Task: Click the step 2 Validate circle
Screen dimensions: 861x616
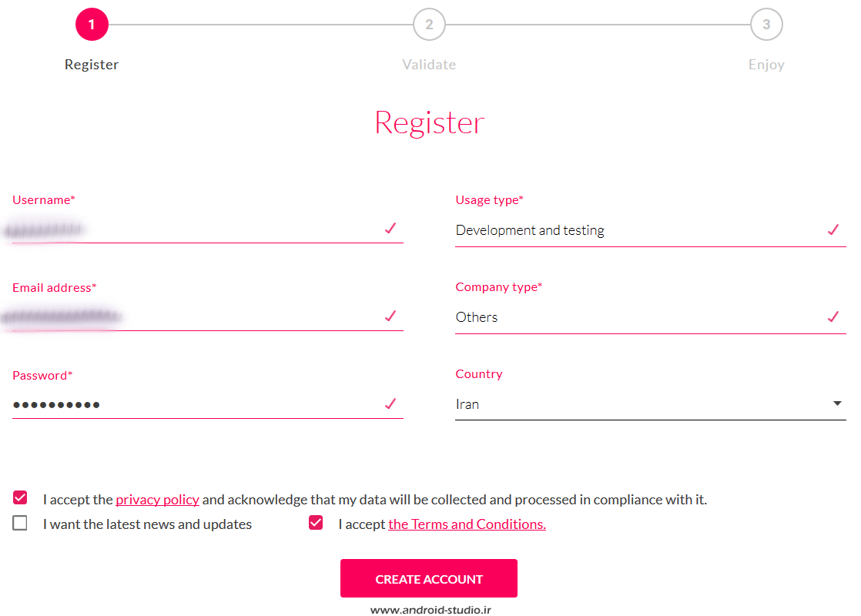Action: [429, 25]
